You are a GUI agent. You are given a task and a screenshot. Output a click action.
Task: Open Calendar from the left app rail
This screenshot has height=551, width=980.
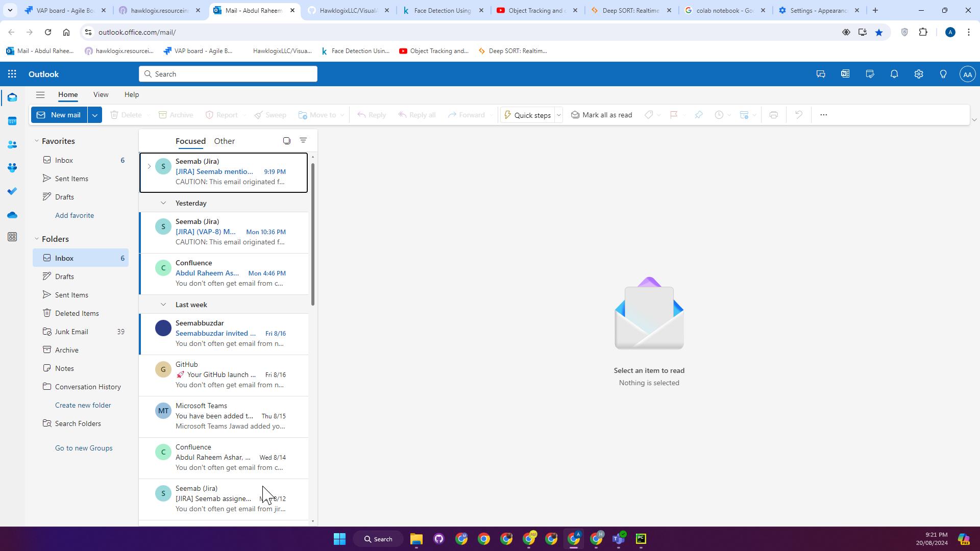12,121
